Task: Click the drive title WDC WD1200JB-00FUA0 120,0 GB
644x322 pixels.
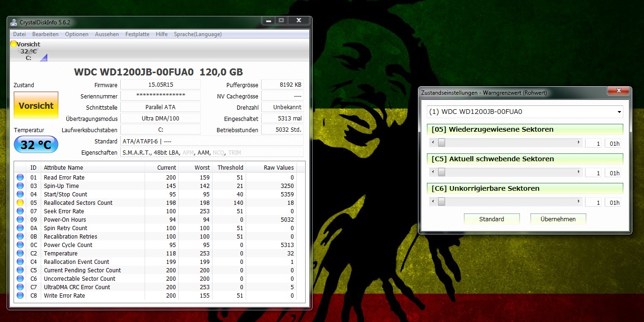Action: (159, 72)
